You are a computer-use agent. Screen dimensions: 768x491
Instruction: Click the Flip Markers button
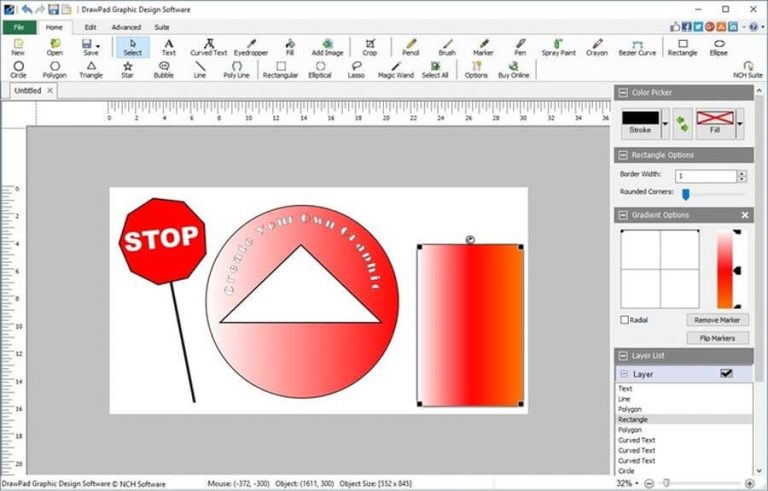pyautogui.click(x=717, y=338)
